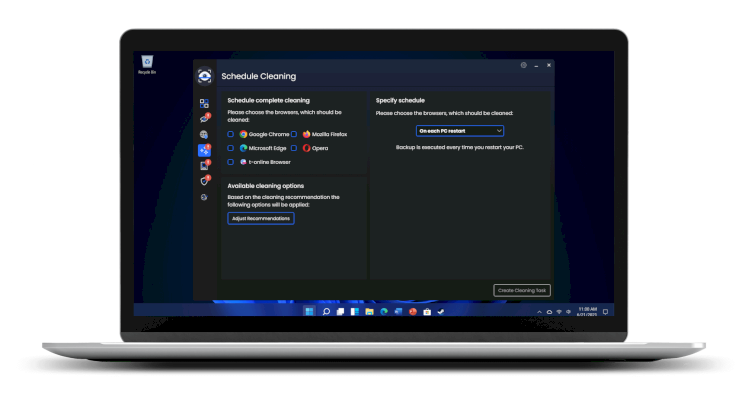This screenshot has width=748, height=403.
Task: Open PowerPoint from the taskbar
Action: (x=413, y=311)
